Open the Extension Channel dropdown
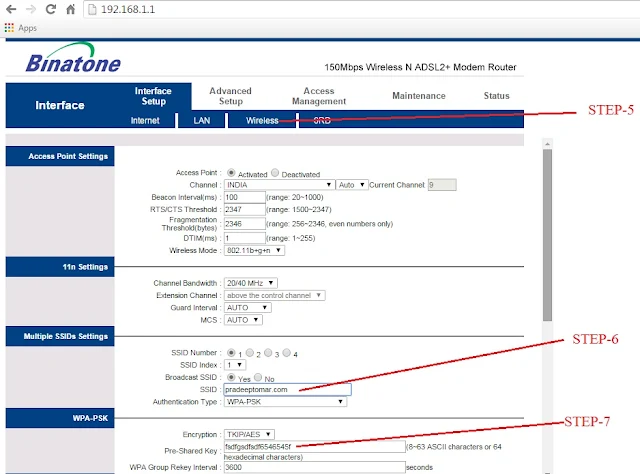 [x=274, y=295]
